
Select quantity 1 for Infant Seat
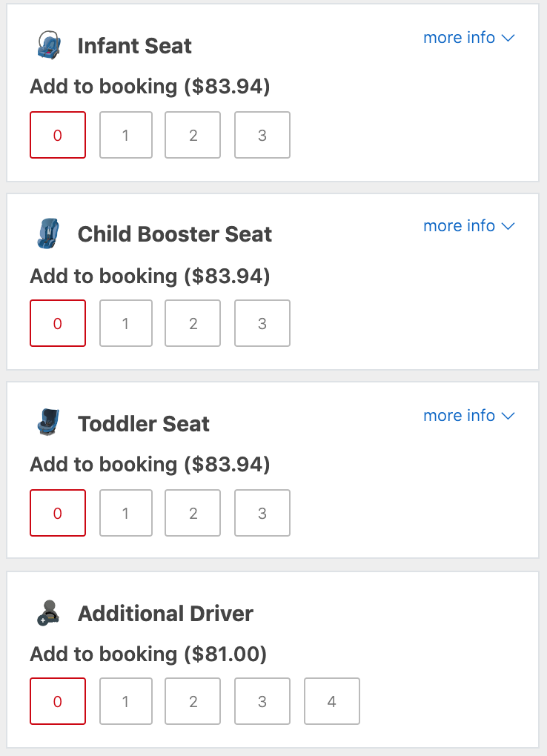(126, 135)
